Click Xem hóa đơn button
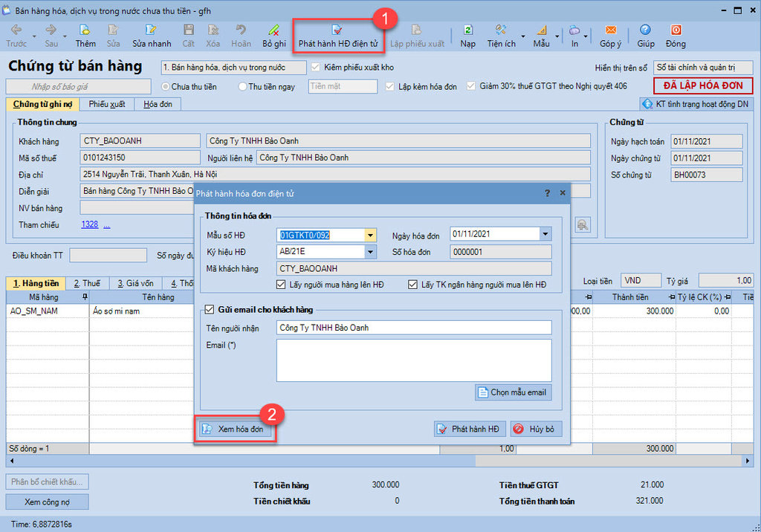Viewport: 761px width, 532px height. (235, 429)
